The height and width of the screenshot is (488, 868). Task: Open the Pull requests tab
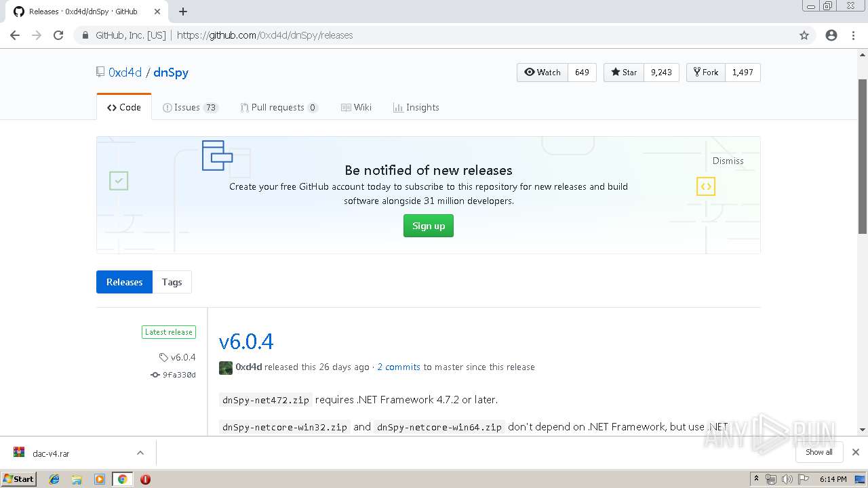click(x=279, y=107)
